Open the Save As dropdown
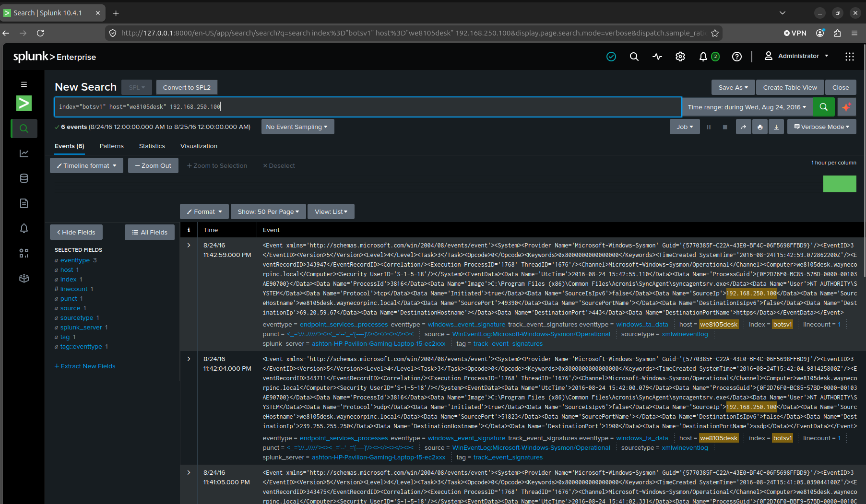This screenshot has width=866, height=504. tap(733, 87)
